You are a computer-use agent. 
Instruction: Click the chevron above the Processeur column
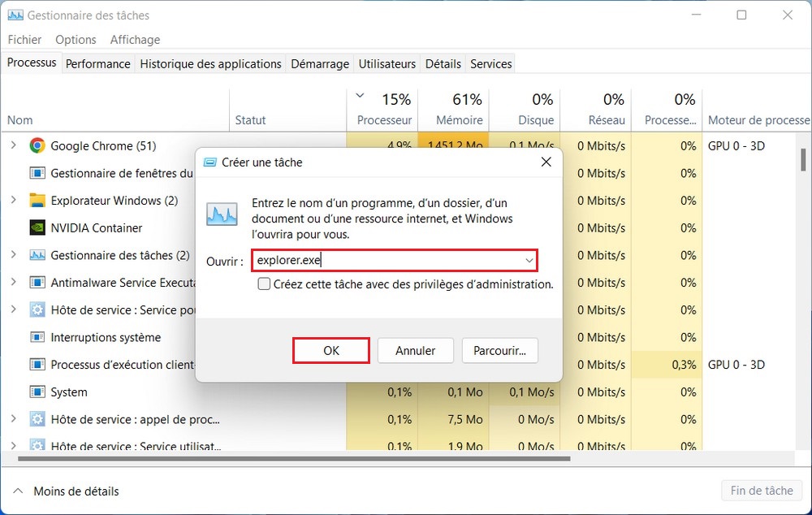click(x=360, y=95)
